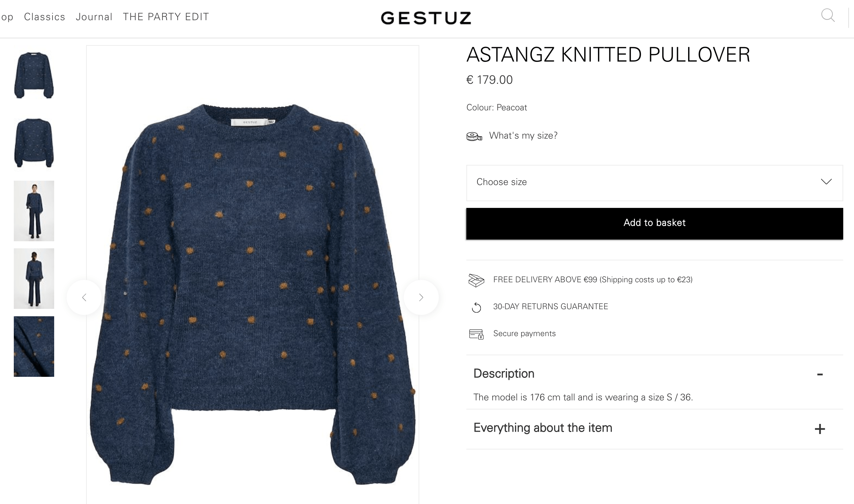Viewport: 854px width, 504px height.
Task: Click the free delivery box icon
Action: (476, 280)
